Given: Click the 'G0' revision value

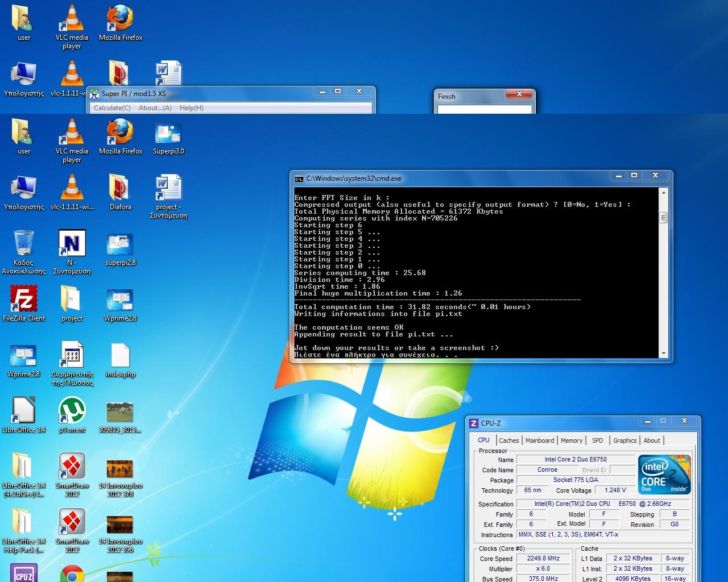Looking at the screenshot, I should [x=675, y=524].
